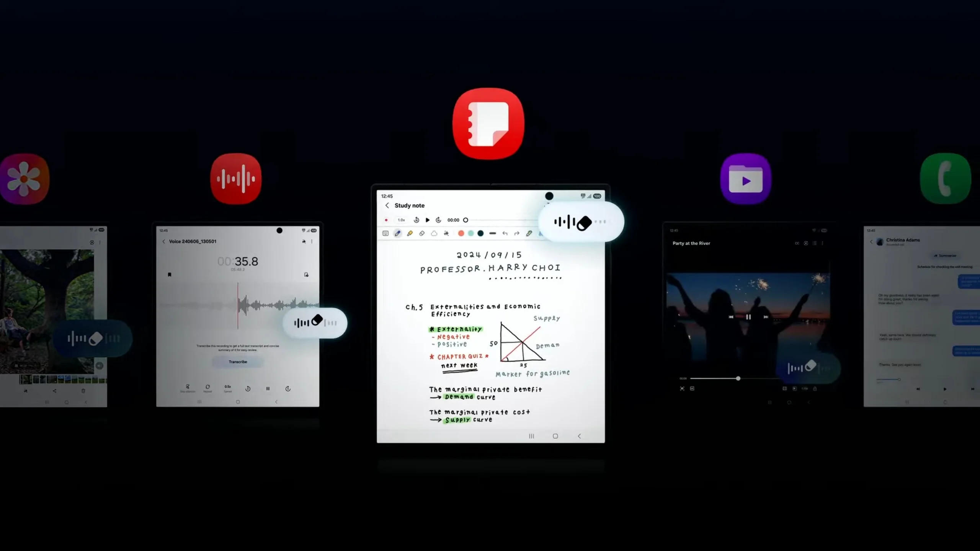The height and width of the screenshot is (551, 980).
Task: Select the Eraser tool in notes toolbar
Action: pyautogui.click(x=422, y=233)
